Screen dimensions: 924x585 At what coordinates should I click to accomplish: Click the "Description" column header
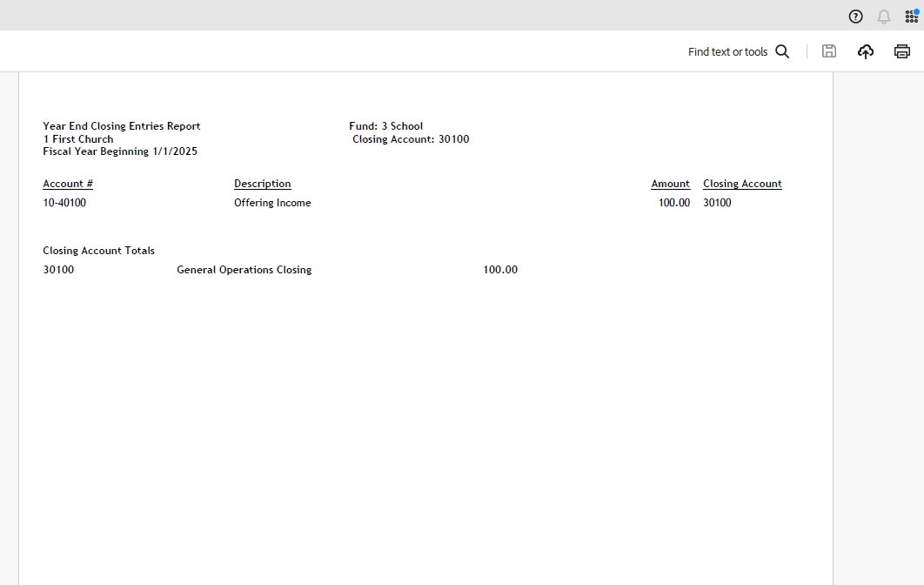(262, 184)
